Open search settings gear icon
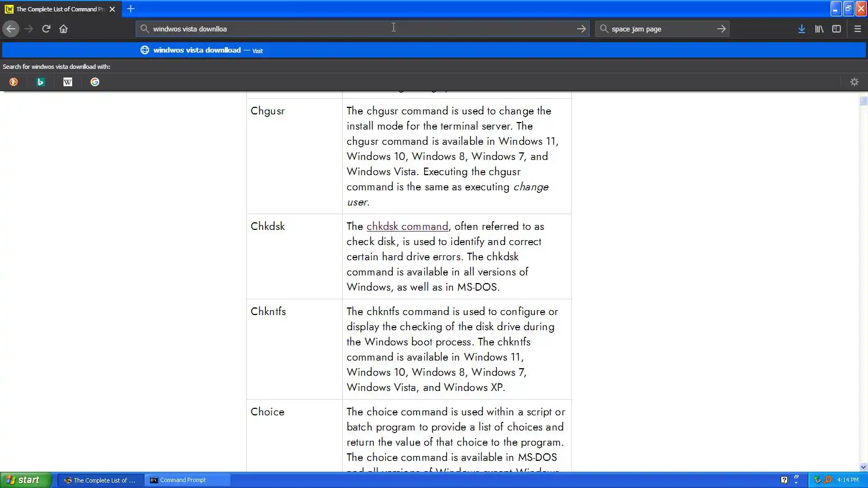 click(x=854, y=82)
